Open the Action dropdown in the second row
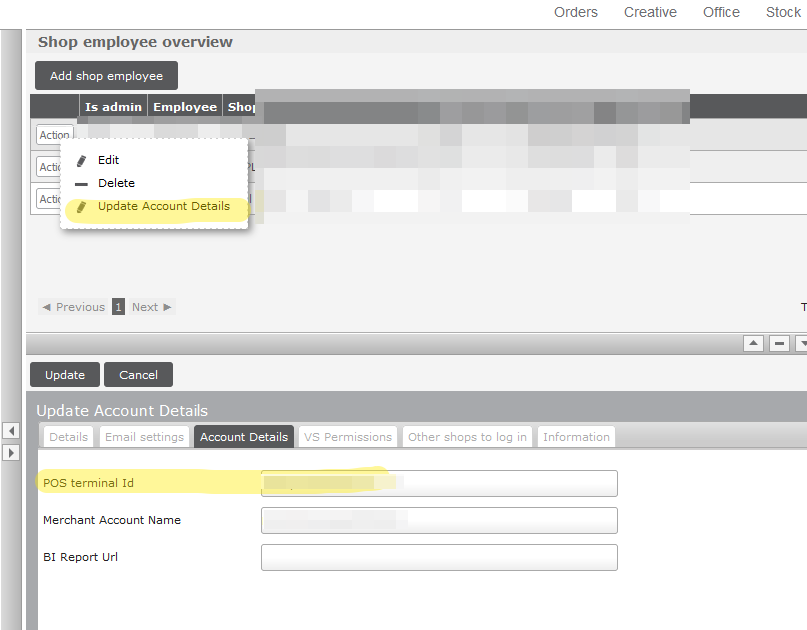Image resolution: width=807 pixels, height=630 pixels. pyautogui.click(x=48, y=167)
